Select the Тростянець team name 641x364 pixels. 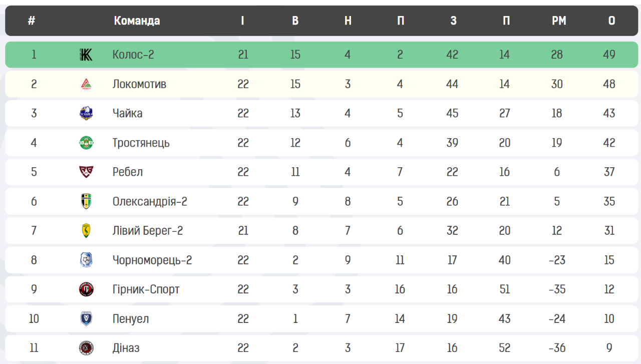click(x=141, y=143)
